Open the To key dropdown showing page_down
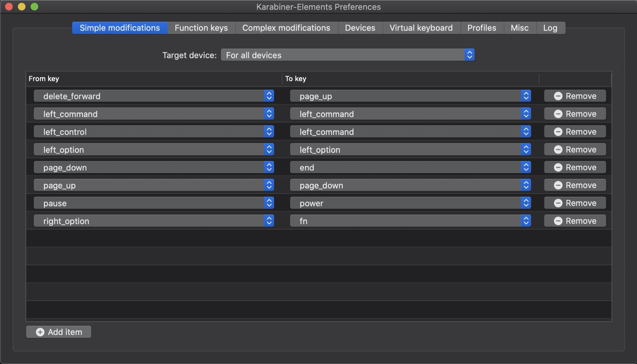The height and width of the screenshot is (364, 637). [410, 185]
